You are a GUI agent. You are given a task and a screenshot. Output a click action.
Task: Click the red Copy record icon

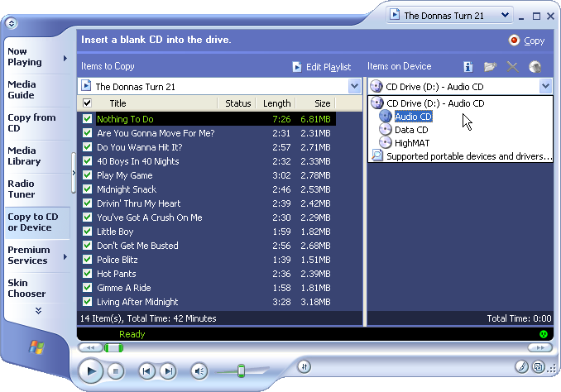click(x=514, y=41)
